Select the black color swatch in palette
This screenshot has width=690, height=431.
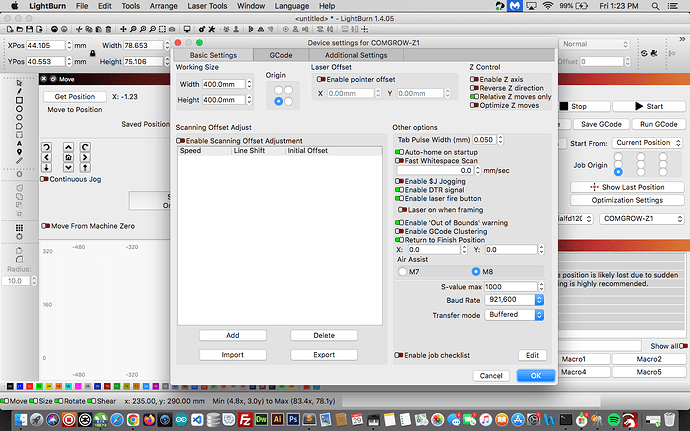click(10, 387)
